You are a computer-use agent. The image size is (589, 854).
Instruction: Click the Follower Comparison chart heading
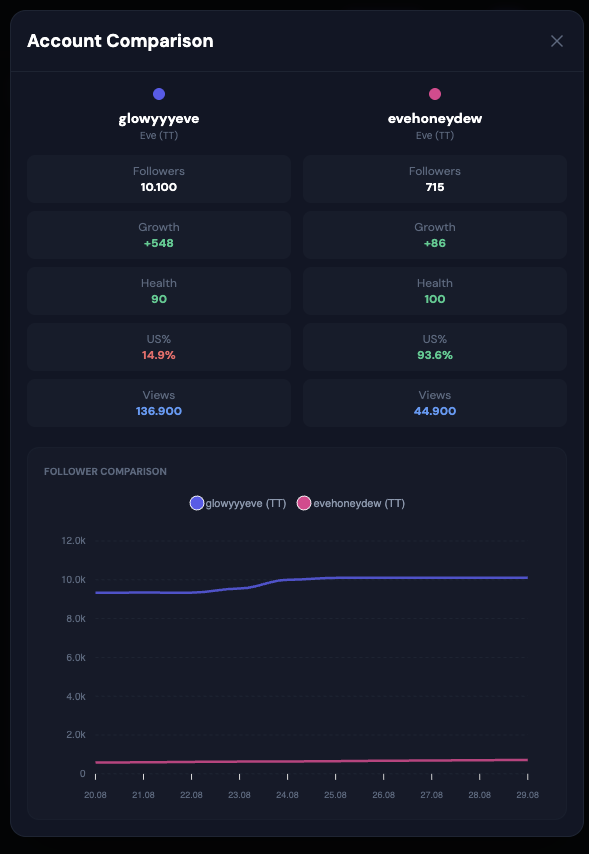105,472
